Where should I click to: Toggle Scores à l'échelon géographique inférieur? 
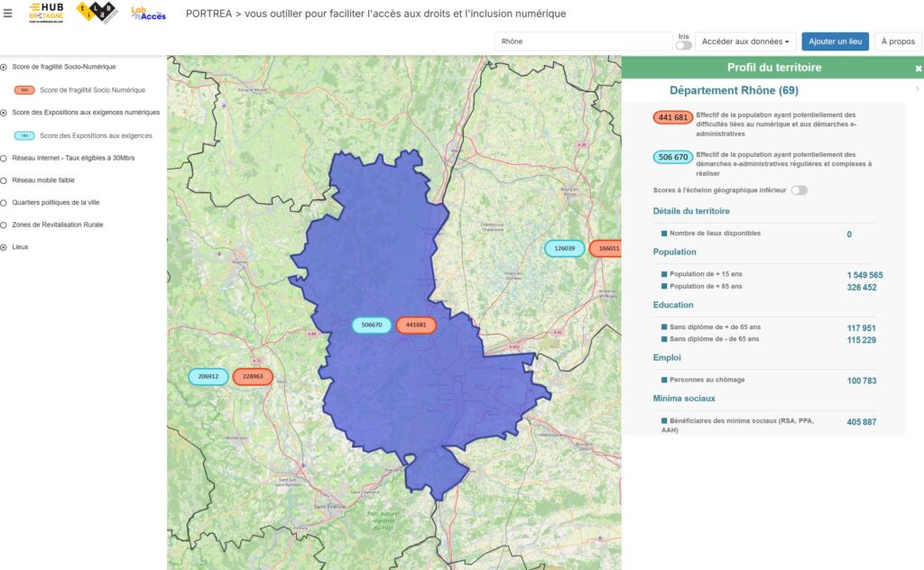[799, 190]
